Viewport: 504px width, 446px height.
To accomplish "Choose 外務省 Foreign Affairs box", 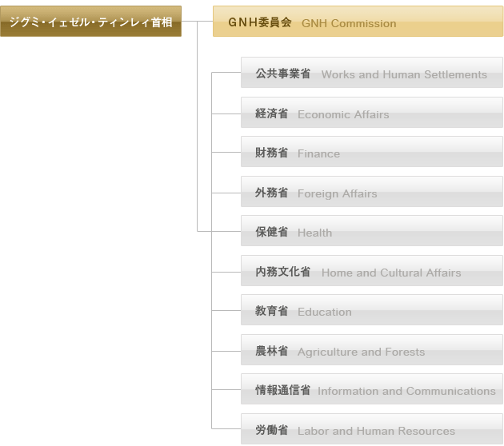I will (x=372, y=191).
